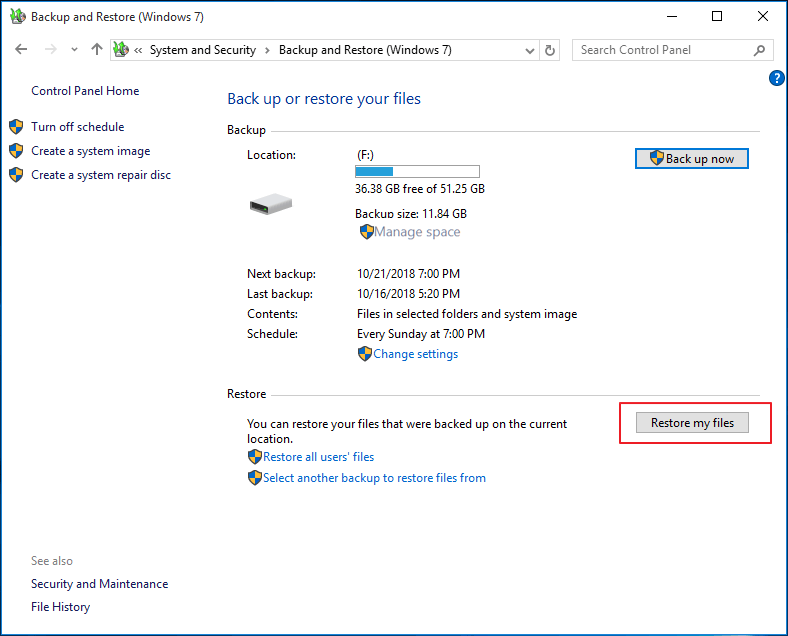This screenshot has width=788, height=636.
Task: Click the Change settings link
Action: click(x=415, y=354)
